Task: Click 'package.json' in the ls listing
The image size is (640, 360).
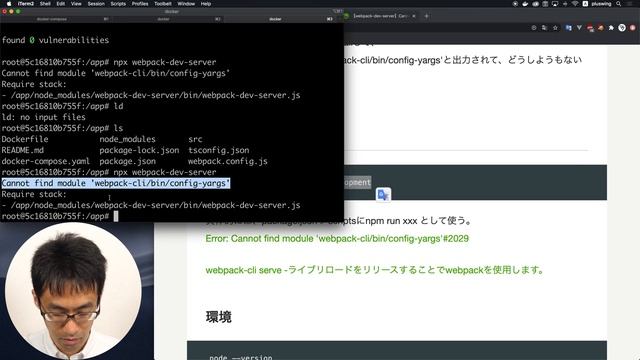Action: click(x=127, y=161)
